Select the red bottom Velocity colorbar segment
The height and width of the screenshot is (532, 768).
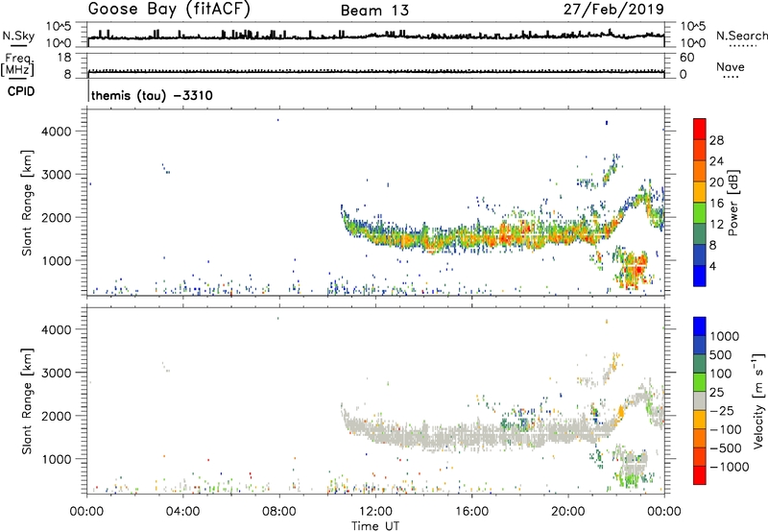(700, 475)
